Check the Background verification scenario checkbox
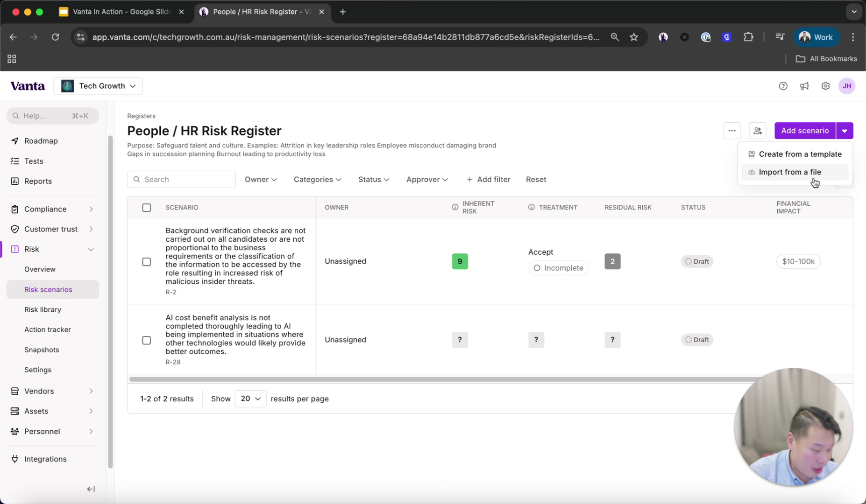Viewport: 866px width, 504px height. [x=147, y=262]
